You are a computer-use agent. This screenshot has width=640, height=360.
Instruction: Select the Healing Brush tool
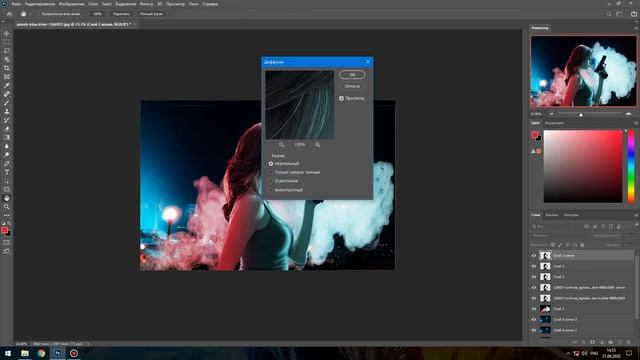click(7, 94)
